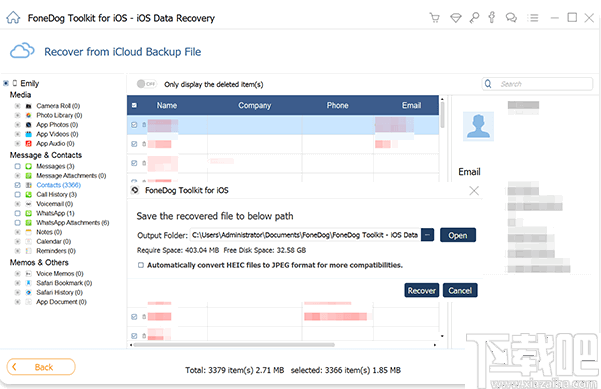The height and width of the screenshot is (389, 601).
Task: Click the contact avatar thumbnail
Action: point(478,126)
